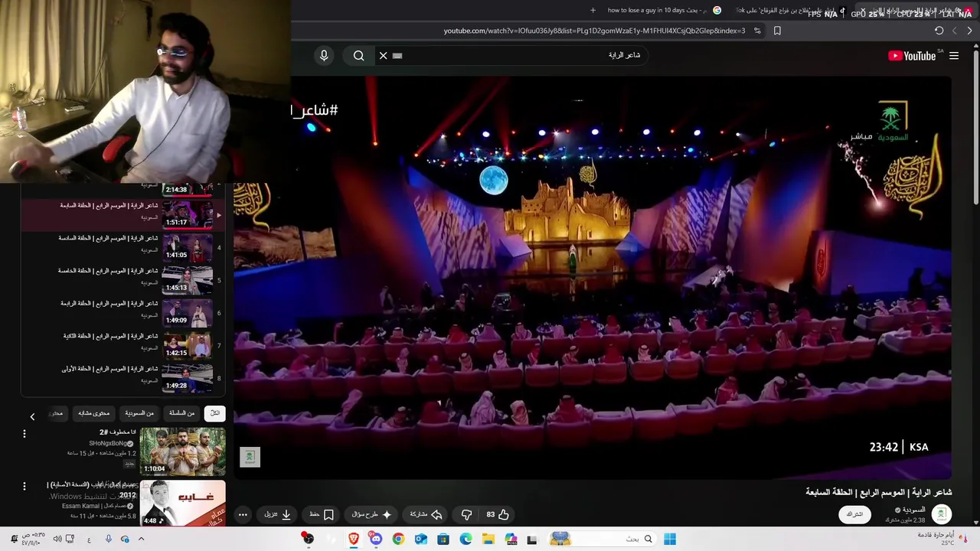
Task: Select the من السعودية filter chip
Action: point(139,413)
